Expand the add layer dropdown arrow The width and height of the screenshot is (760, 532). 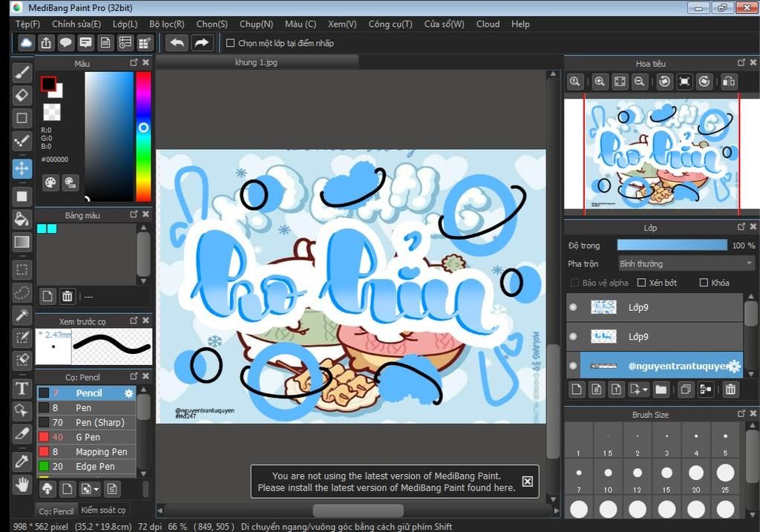pyautogui.click(x=645, y=390)
